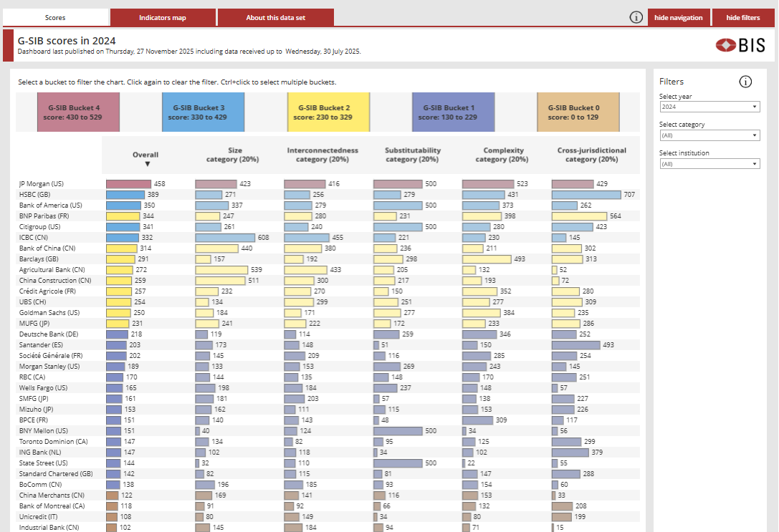Filter by G-SIB Bucket 2 swatch

pyautogui.click(x=328, y=112)
